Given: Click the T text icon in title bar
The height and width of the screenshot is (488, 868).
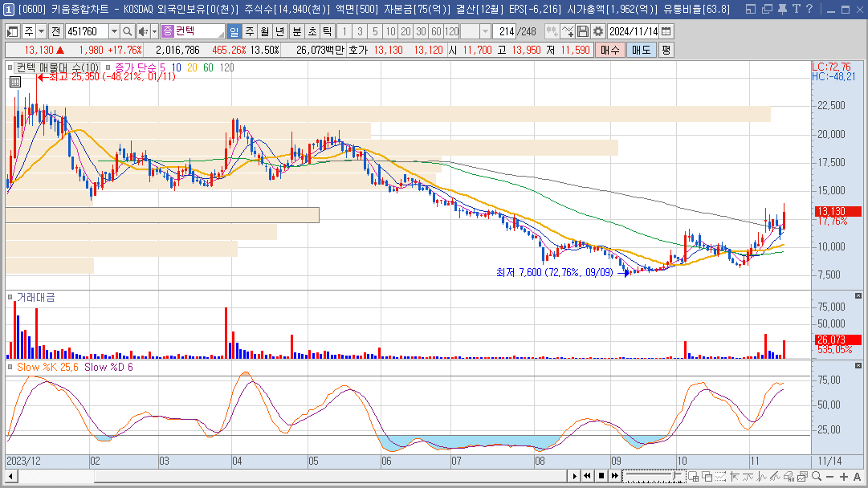Looking at the screenshot, I should [796, 9].
